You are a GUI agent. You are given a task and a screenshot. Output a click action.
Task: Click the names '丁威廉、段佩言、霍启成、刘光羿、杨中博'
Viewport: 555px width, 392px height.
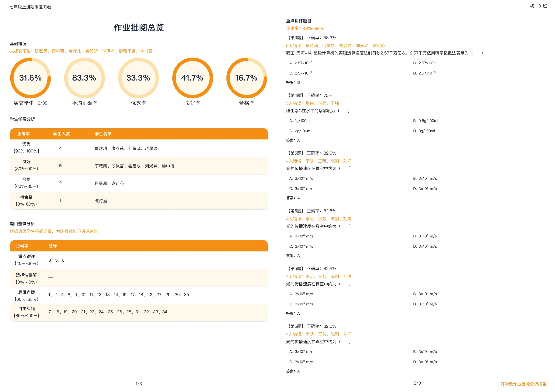point(134,166)
